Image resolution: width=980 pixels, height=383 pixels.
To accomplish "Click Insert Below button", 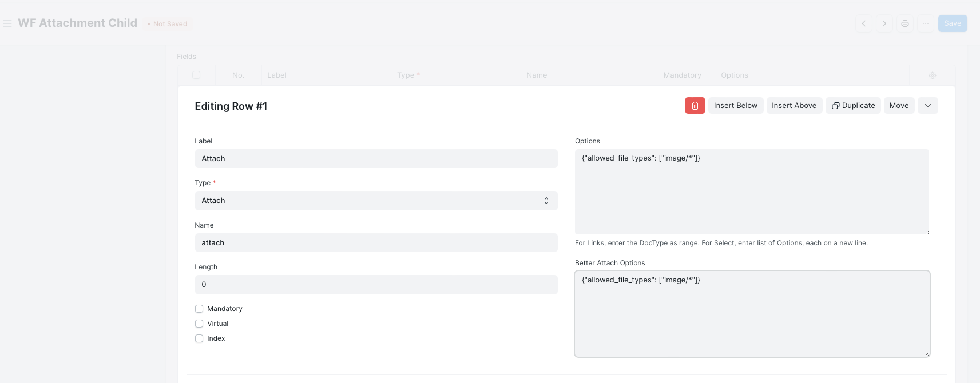I will (x=736, y=106).
